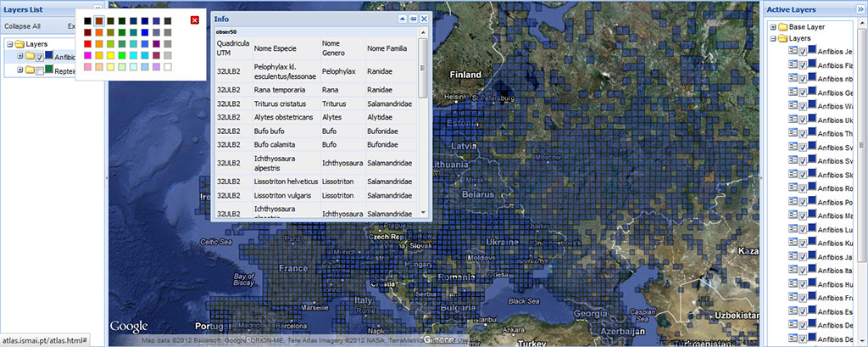Close the color picker with red X

pyautogui.click(x=195, y=20)
